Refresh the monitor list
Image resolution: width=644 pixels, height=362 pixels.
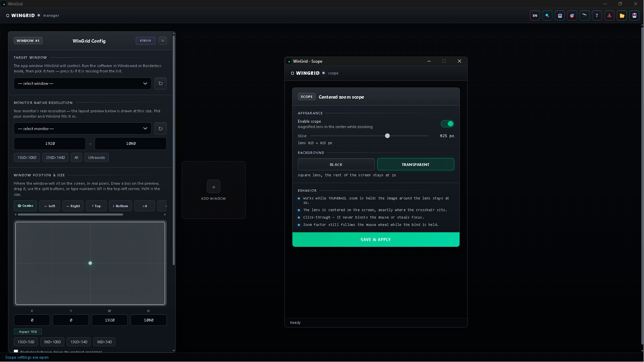161,129
